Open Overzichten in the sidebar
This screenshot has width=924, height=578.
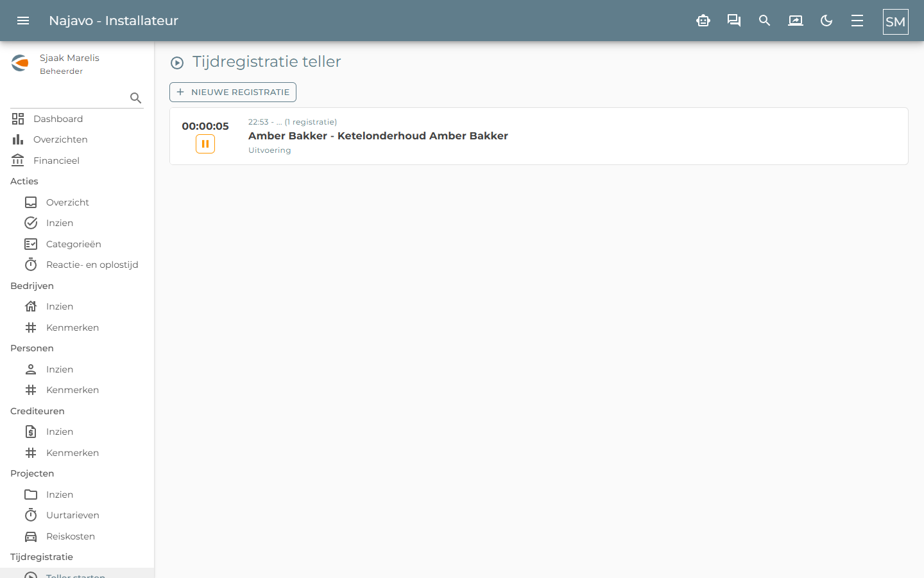pyautogui.click(x=77, y=139)
